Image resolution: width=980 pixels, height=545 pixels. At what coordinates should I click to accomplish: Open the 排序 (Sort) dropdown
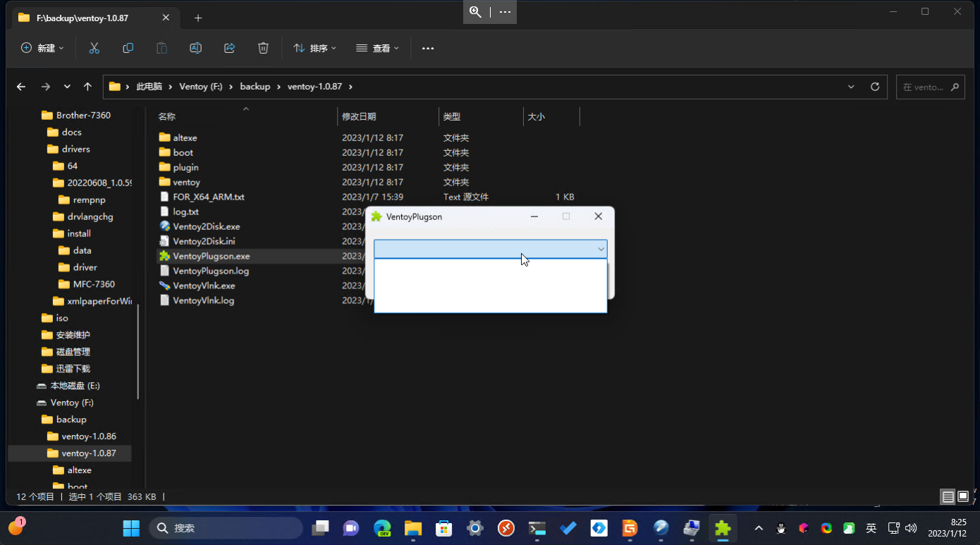pos(314,48)
